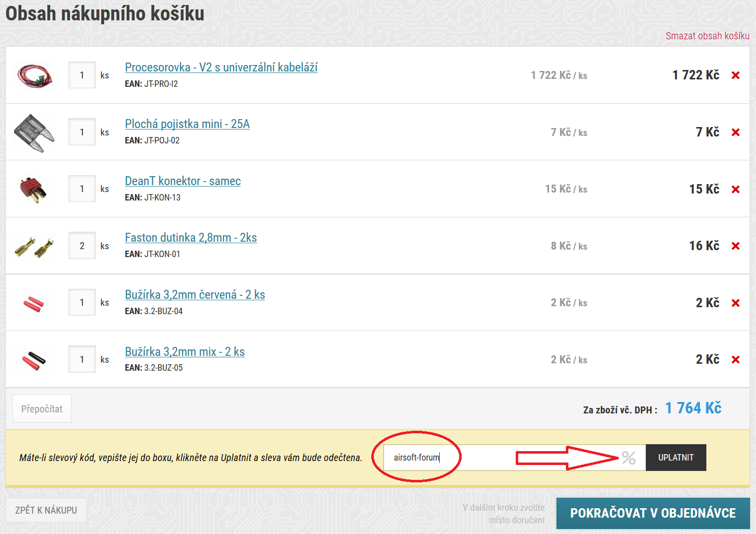The height and width of the screenshot is (534, 756).
Task: Open DeanT konektor product thumbnail
Action: (34, 190)
